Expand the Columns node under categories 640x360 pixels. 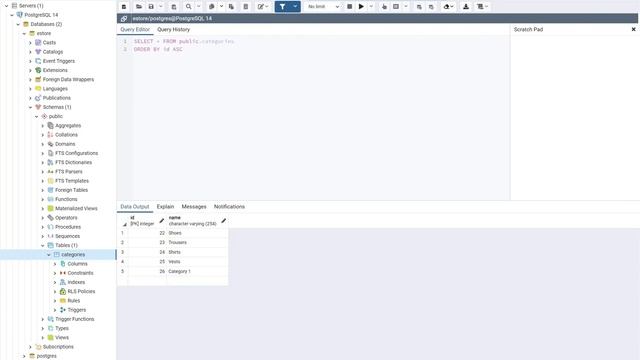(55, 264)
